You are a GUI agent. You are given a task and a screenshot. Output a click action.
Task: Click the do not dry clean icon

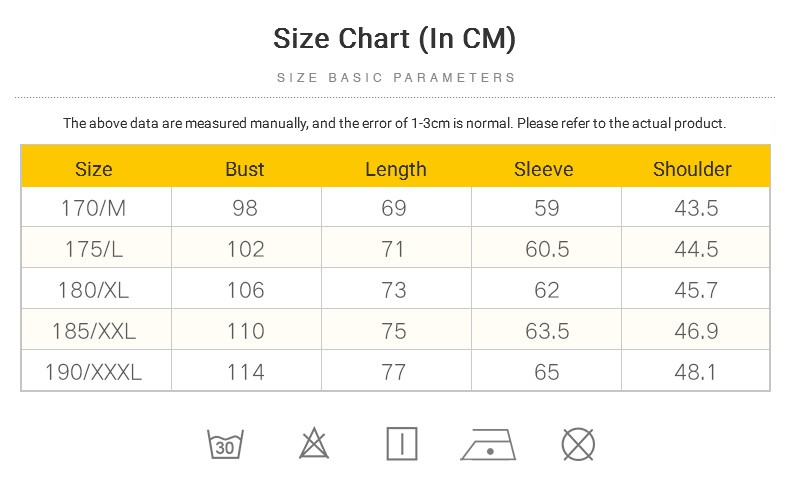click(x=578, y=444)
